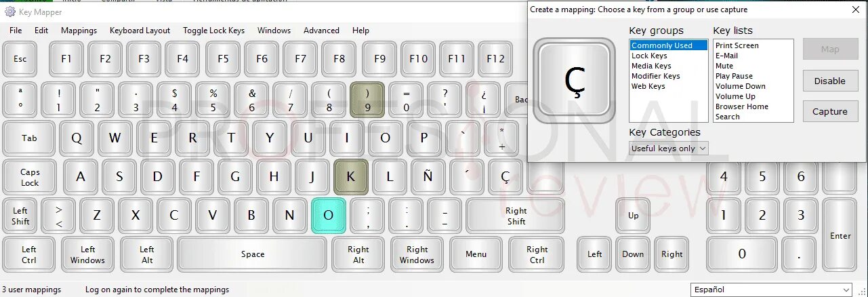Screen dimensions: 868x297
Task: Click the mapped K key
Action: click(350, 177)
